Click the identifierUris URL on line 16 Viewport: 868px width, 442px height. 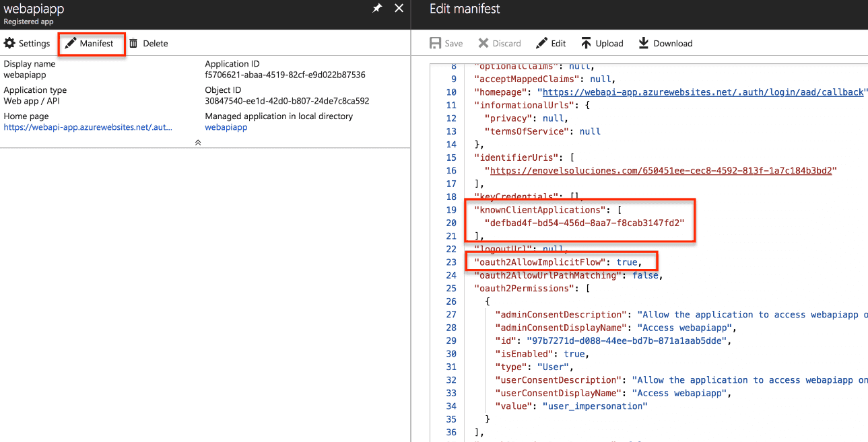pyautogui.click(x=662, y=171)
